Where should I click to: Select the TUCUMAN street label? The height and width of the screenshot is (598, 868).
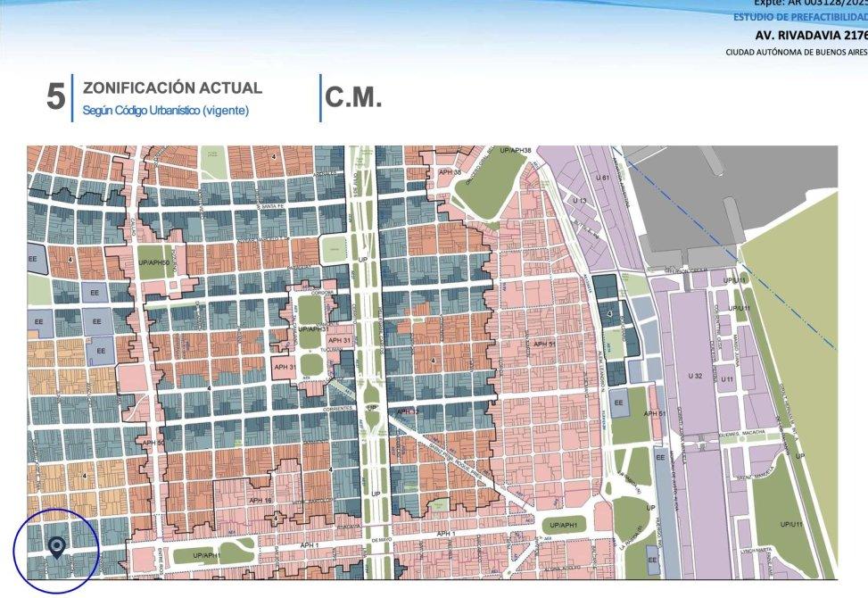(x=332, y=351)
